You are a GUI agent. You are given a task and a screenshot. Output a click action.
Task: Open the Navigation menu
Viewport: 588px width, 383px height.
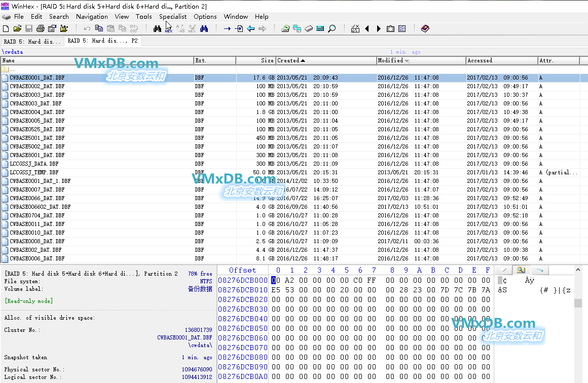92,17
